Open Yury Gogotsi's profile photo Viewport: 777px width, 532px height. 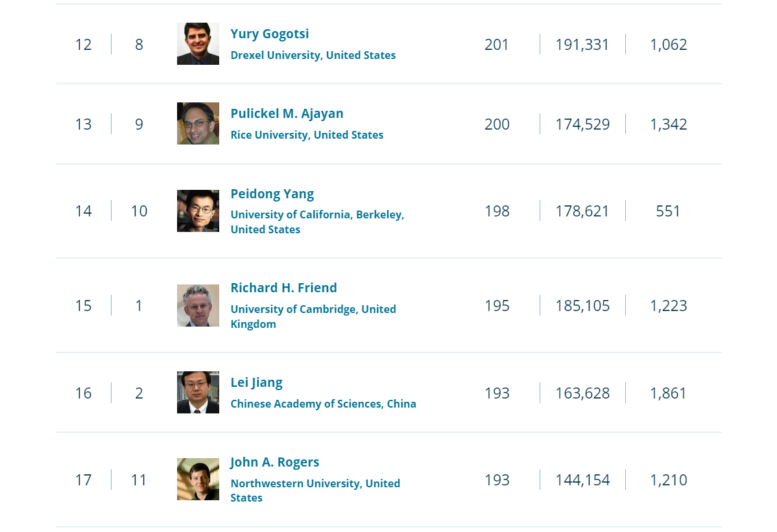198,43
